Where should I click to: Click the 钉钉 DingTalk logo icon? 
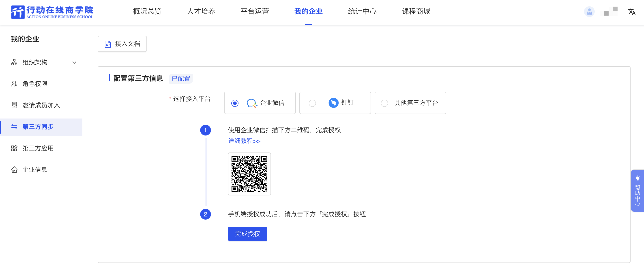(x=333, y=103)
